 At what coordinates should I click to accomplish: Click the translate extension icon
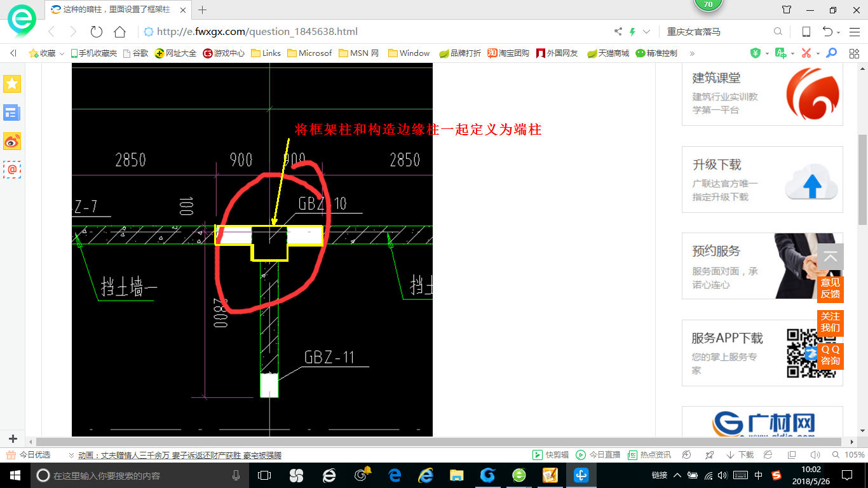780,53
